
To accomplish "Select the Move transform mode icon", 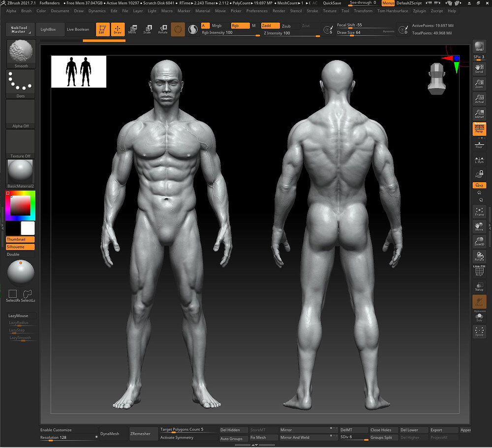I will click(x=132, y=30).
